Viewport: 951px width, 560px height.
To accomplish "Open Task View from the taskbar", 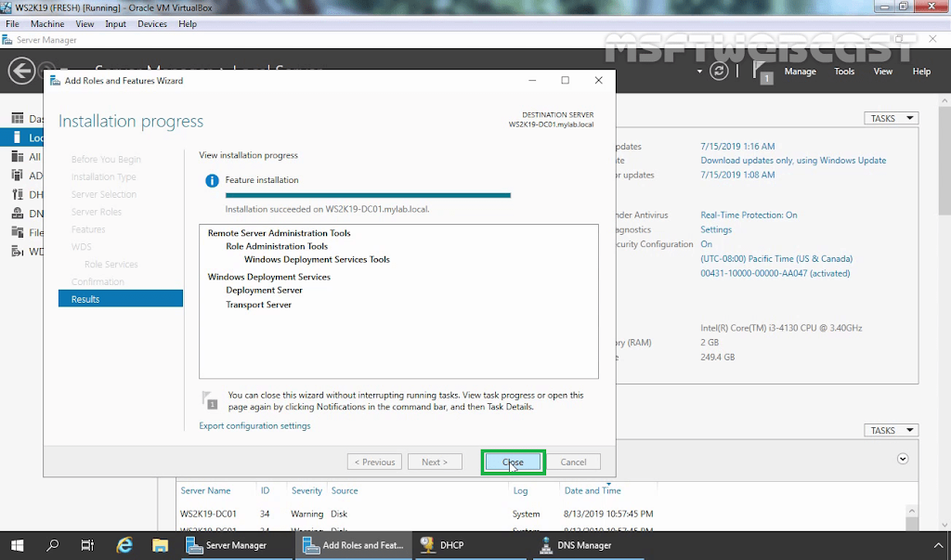I will pos(88,545).
